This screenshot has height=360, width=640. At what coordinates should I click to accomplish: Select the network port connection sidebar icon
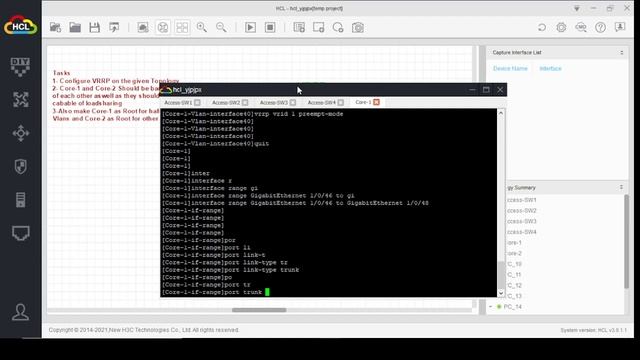click(x=20, y=233)
